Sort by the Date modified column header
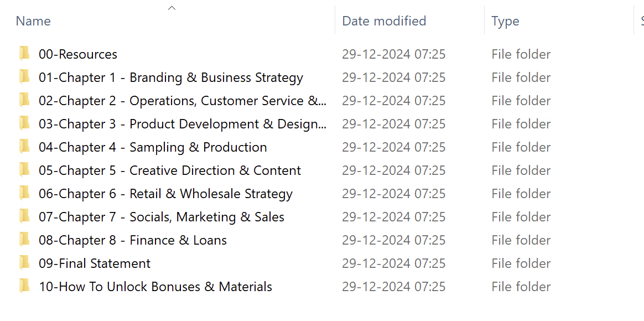644x321 pixels. (x=384, y=21)
